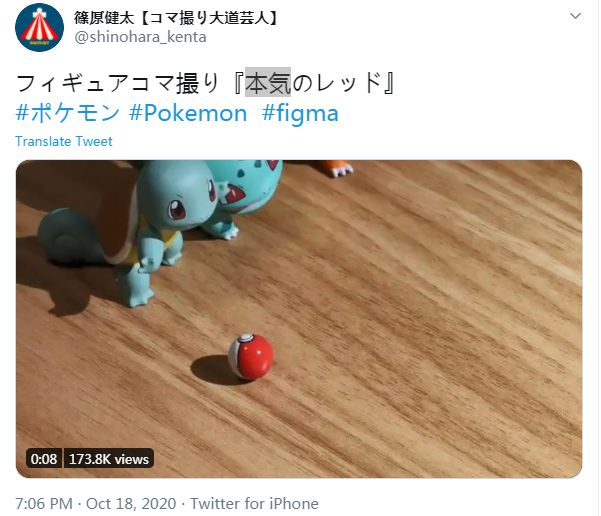601x516 pixels.
Task: Click the empty wooden floor in the video
Action: coord(422,326)
